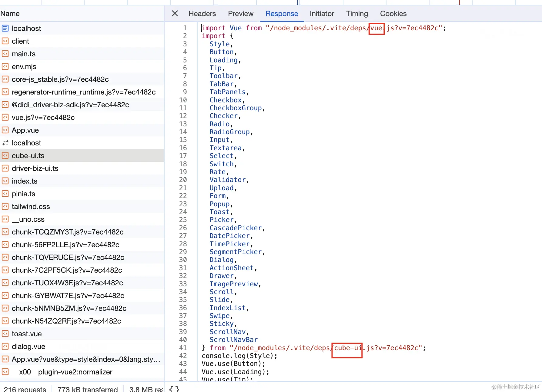Click the icon beside chunk-56FP2LLE.js
This screenshot has width=542, height=392.
(5, 245)
